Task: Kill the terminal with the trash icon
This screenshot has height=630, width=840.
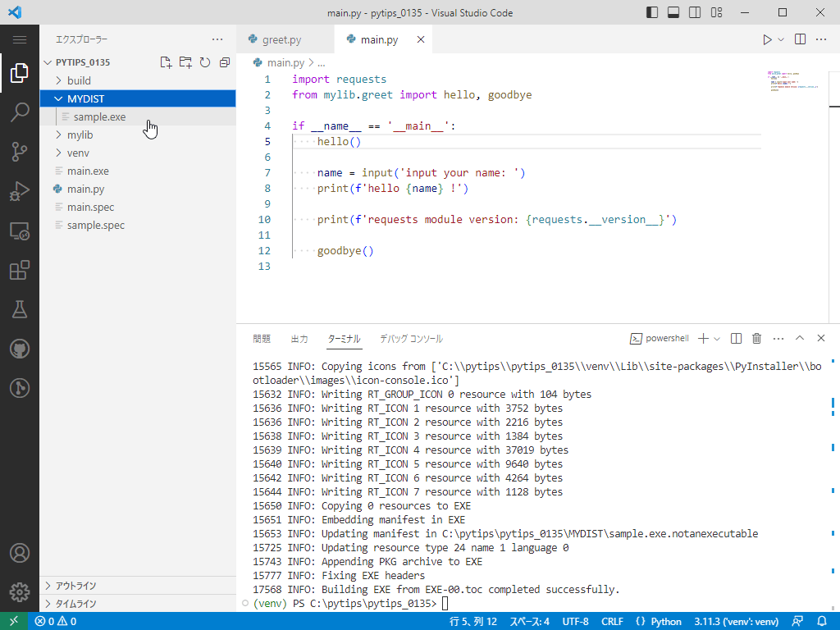Action: pos(756,338)
